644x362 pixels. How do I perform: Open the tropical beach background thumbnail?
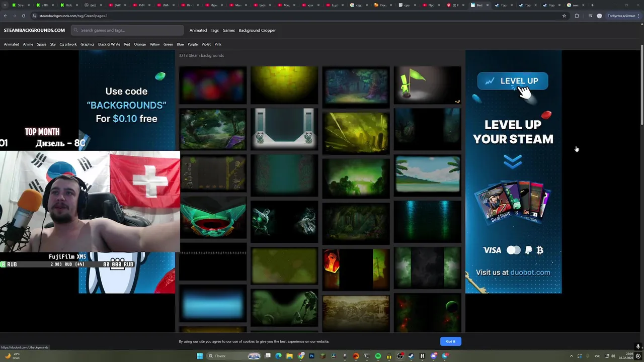[x=427, y=174]
